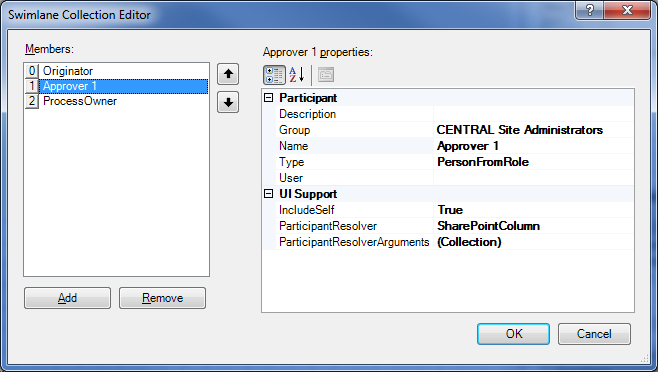The width and height of the screenshot is (658, 372).
Task: Click the Help question mark button
Action: 589,9
